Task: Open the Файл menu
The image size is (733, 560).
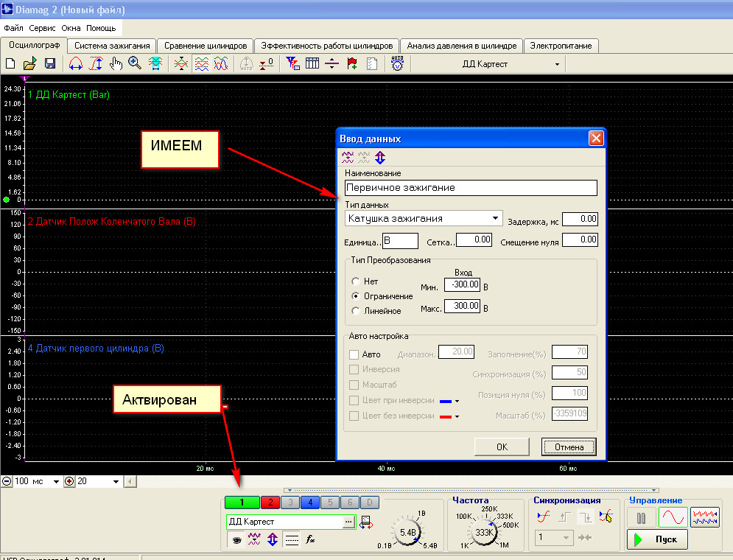Action: [x=13, y=28]
